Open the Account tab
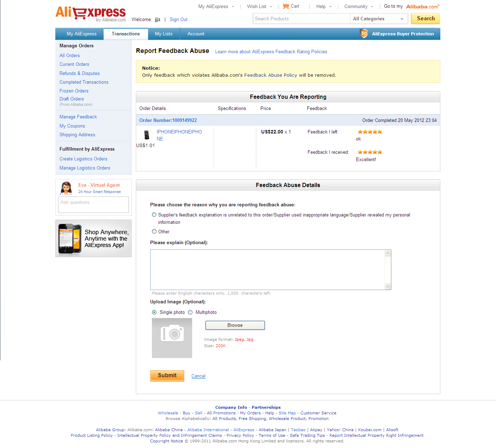Viewport: 496px width, 448px height. click(196, 34)
